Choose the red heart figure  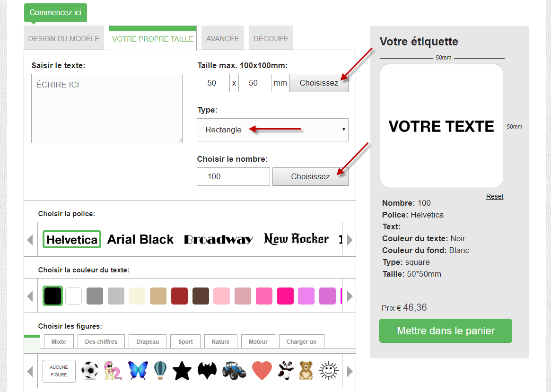click(262, 371)
